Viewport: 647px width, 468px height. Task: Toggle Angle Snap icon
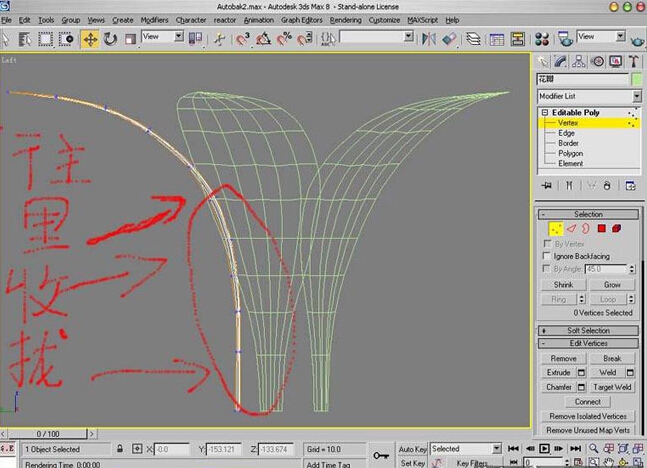264,39
